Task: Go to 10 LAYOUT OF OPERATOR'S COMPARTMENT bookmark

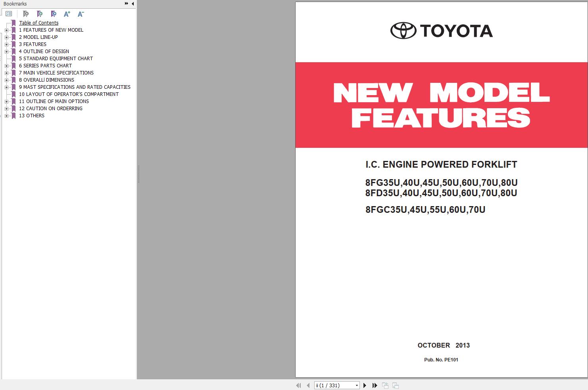Action: click(x=69, y=94)
